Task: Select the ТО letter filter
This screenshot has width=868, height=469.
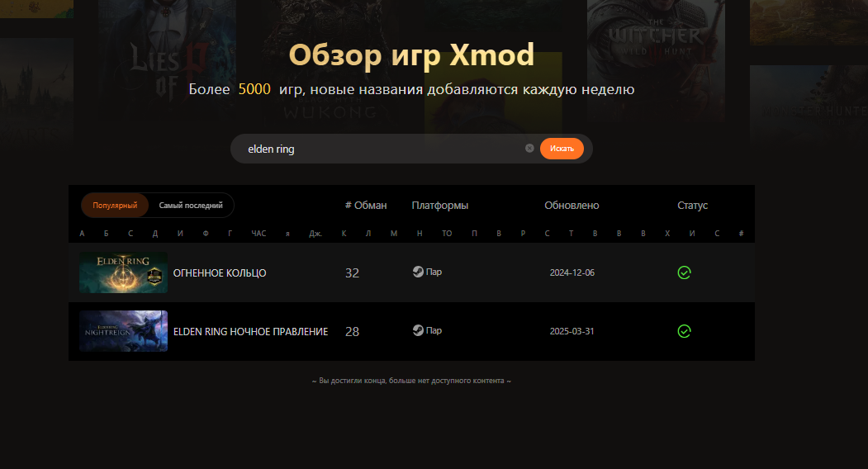Action: pos(447,234)
